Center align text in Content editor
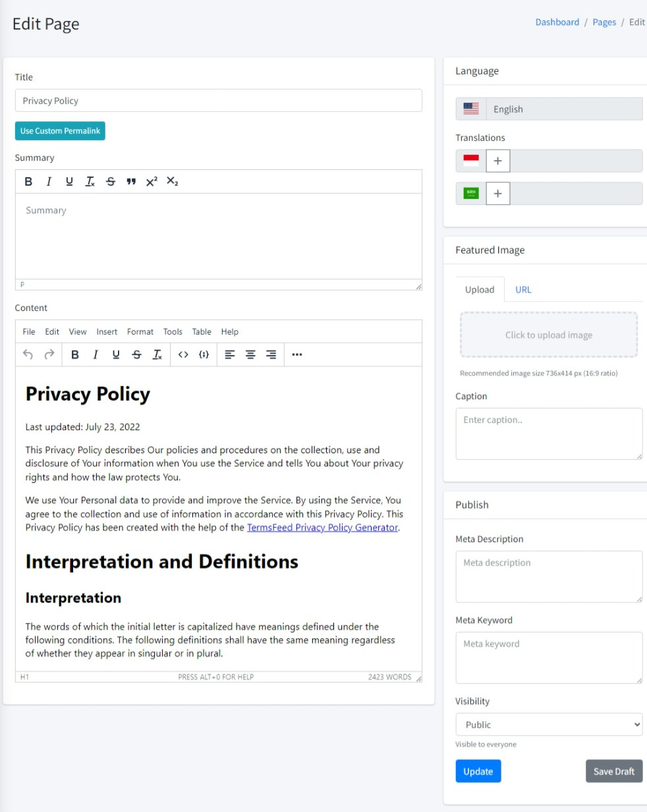647x812 pixels. pyautogui.click(x=250, y=355)
